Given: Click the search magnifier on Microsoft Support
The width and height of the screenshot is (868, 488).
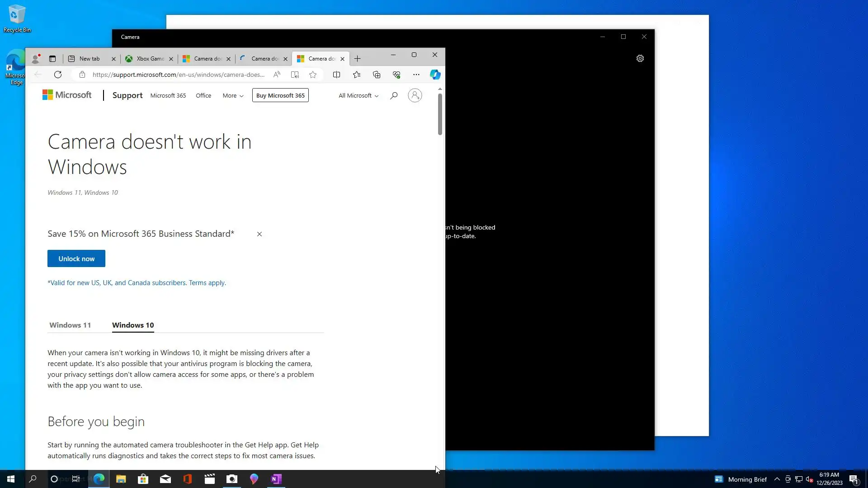Looking at the screenshot, I should (394, 95).
